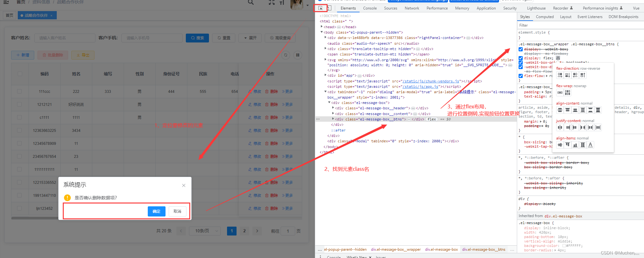Open the Event Listeners tab
Viewport: 644px width, 258px height.
click(x=590, y=17)
